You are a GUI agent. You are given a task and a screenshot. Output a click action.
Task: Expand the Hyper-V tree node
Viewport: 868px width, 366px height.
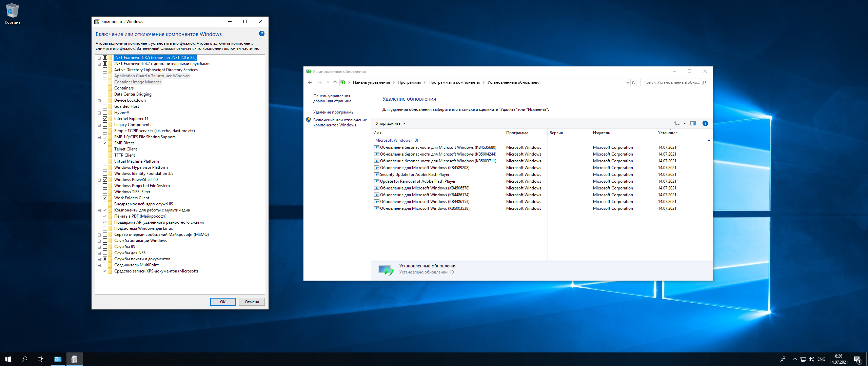(x=99, y=113)
